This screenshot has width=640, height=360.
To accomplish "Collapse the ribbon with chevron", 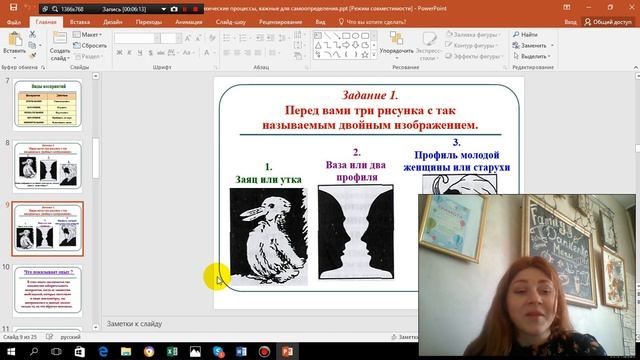I will 636,67.
